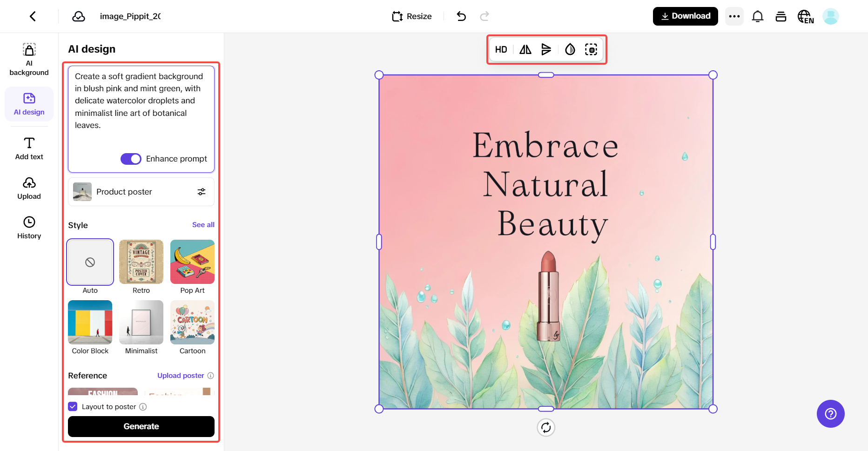Open the Product poster type selector

point(141,192)
